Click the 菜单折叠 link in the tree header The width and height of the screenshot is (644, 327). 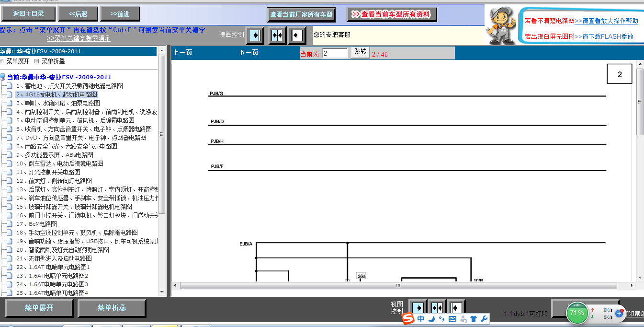(53, 61)
